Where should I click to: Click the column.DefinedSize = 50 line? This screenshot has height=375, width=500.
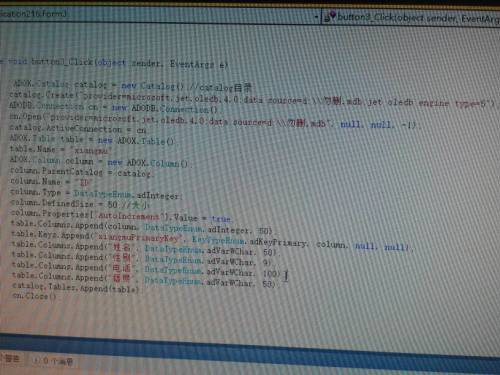pos(80,204)
